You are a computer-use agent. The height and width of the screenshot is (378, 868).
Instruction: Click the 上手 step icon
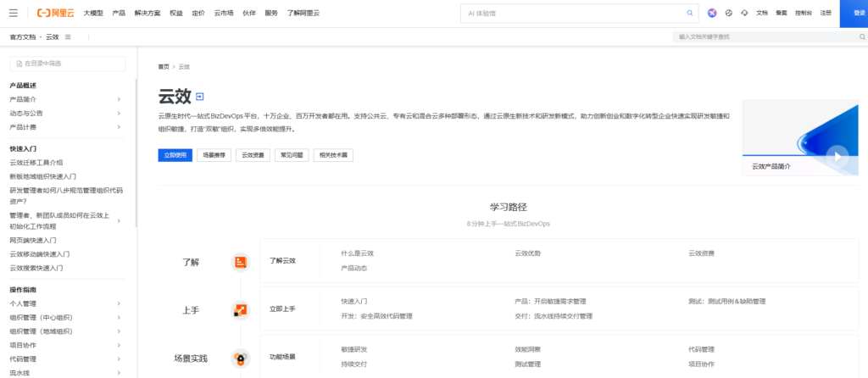click(x=240, y=310)
